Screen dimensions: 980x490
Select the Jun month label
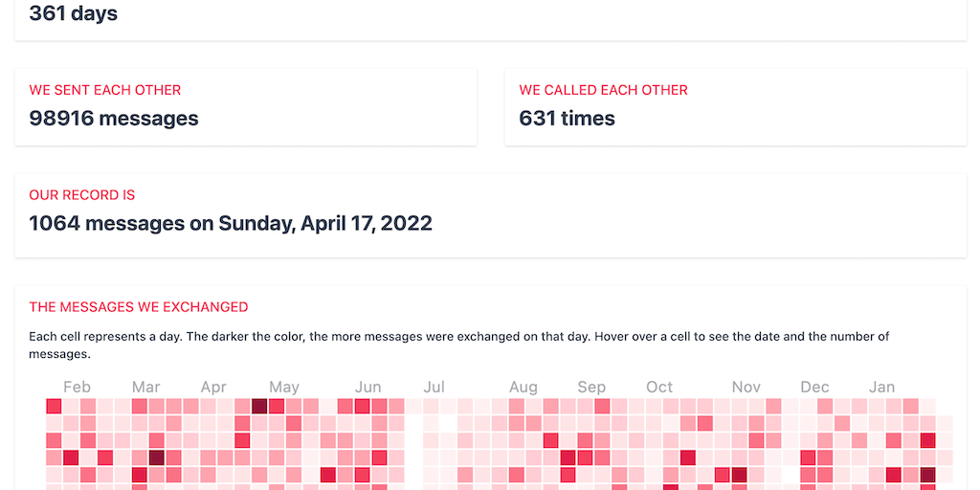coord(367,388)
